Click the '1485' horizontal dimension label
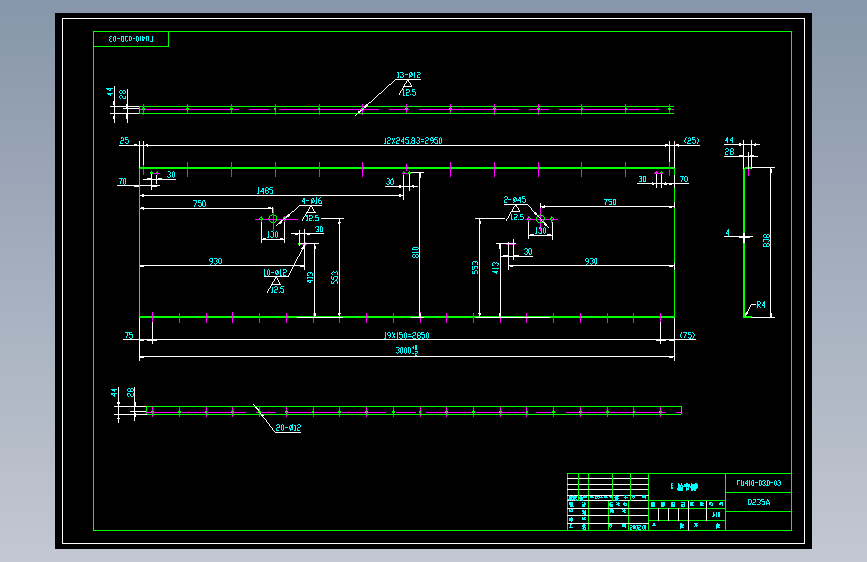867x562 pixels. [265, 190]
